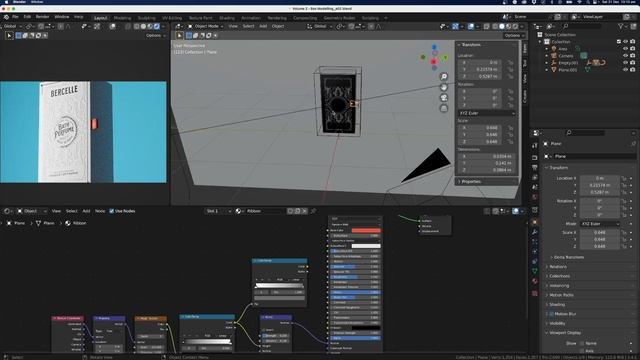Click the Base Color red swatch
This screenshot has width=640, height=360.
point(366,230)
